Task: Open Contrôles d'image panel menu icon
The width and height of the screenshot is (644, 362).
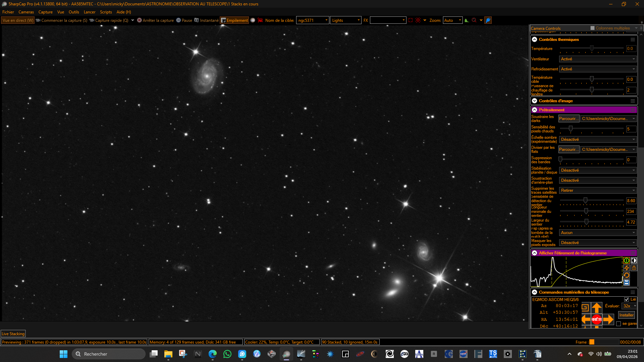Action: [633, 101]
